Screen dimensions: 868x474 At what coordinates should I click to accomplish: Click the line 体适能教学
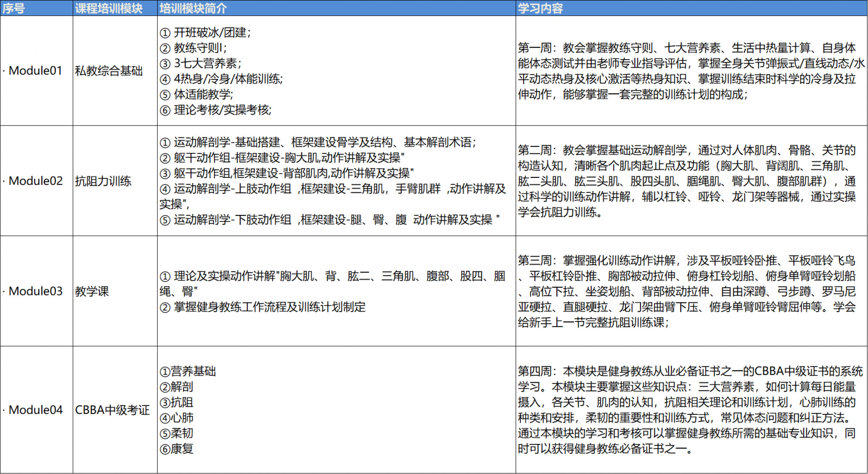point(196,94)
